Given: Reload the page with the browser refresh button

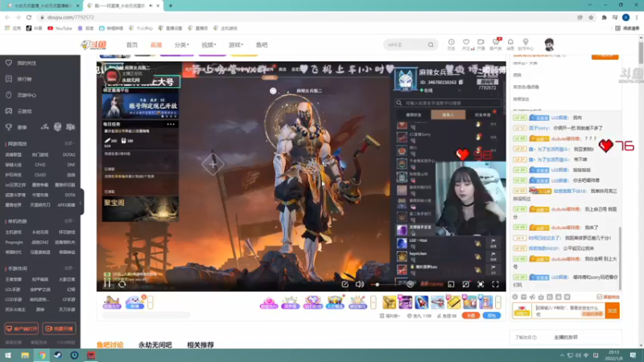Looking at the screenshot, I should pyautogui.click(x=29, y=17).
